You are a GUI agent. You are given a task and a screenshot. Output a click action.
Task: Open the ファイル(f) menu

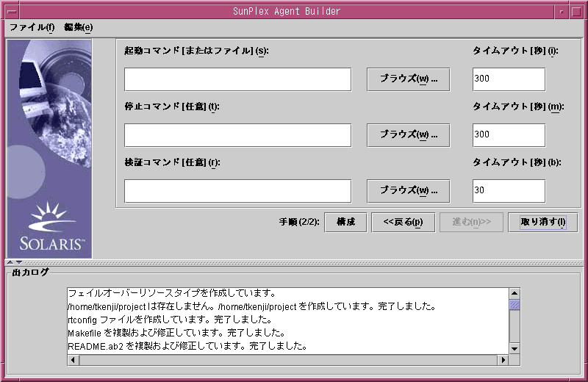pos(32,27)
